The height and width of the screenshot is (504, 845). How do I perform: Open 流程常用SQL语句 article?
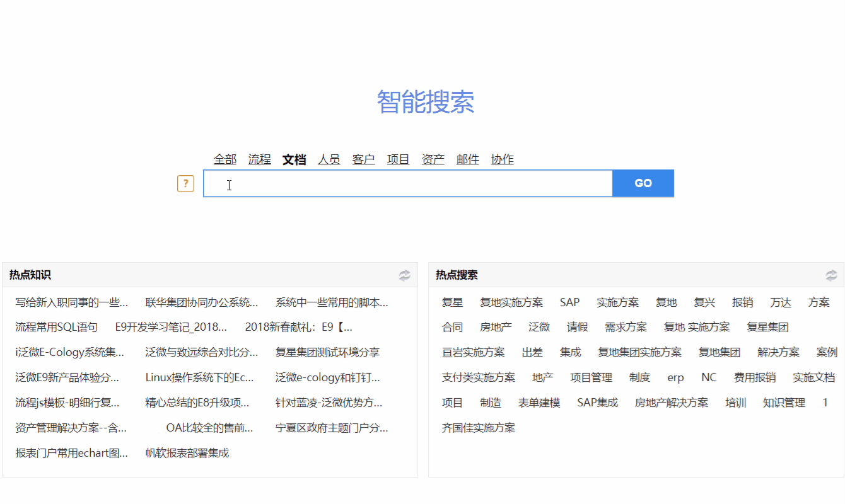tap(57, 328)
